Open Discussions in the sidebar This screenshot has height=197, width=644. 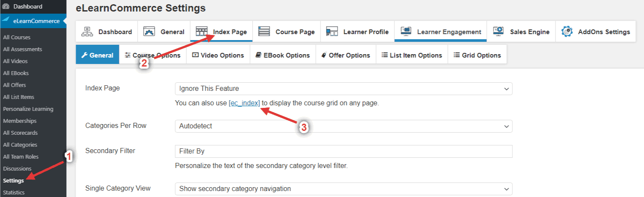[17, 168]
